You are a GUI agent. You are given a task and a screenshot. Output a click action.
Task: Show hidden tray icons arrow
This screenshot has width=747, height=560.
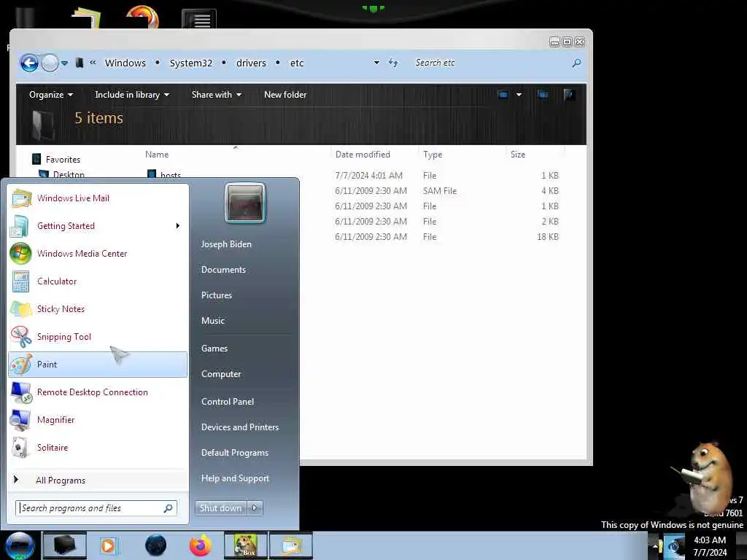pos(655,547)
